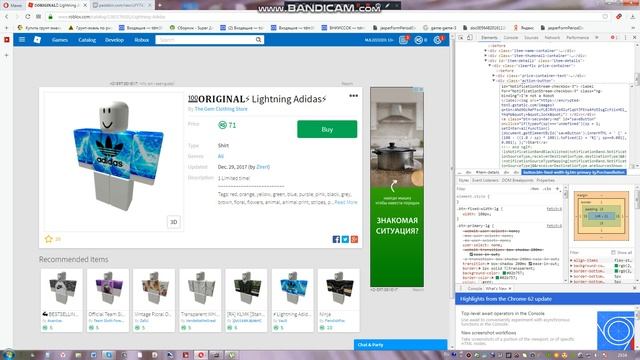Expand the background-color computed property
Image resolution: width=640 pixels, height=360 pixels.
571,266
